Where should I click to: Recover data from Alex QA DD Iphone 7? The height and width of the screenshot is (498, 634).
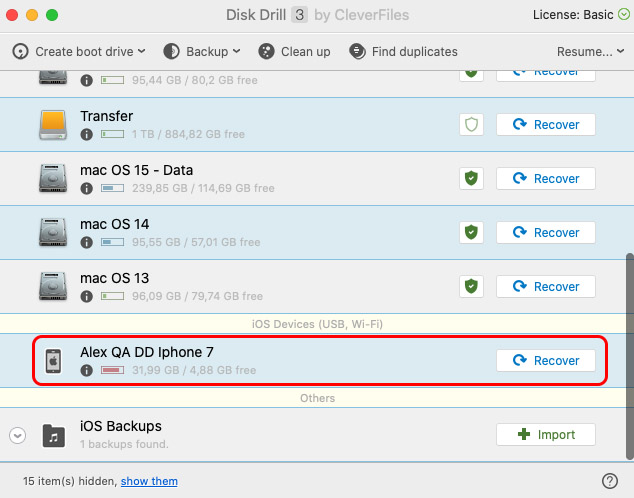(546, 360)
